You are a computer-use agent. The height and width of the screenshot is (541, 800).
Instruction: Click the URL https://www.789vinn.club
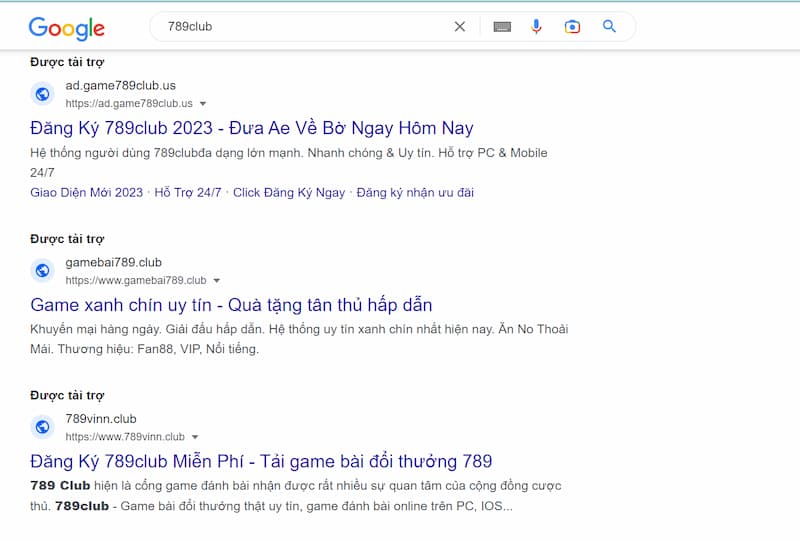pyautogui.click(x=125, y=436)
